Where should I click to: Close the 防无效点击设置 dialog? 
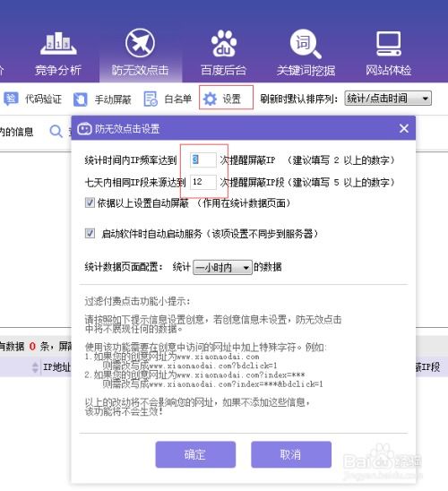pos(404,128)
